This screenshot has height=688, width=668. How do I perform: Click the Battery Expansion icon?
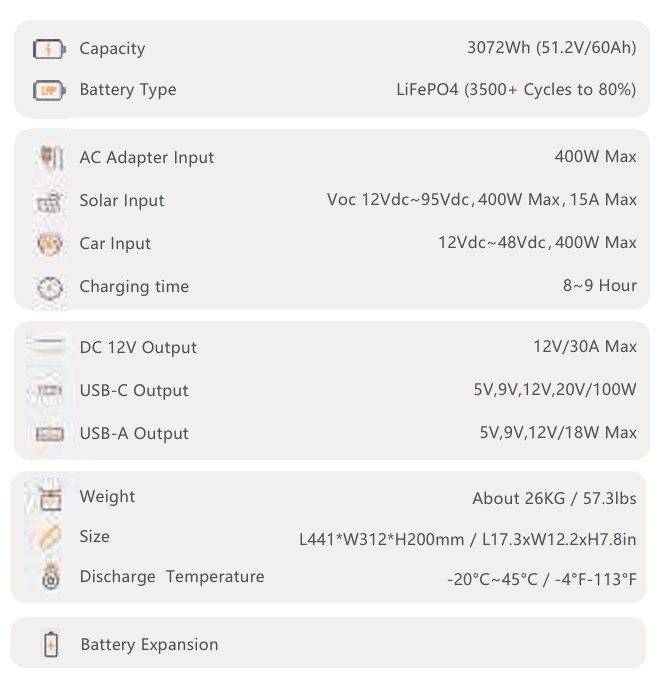pyautogui.click(x=51, y=644)
